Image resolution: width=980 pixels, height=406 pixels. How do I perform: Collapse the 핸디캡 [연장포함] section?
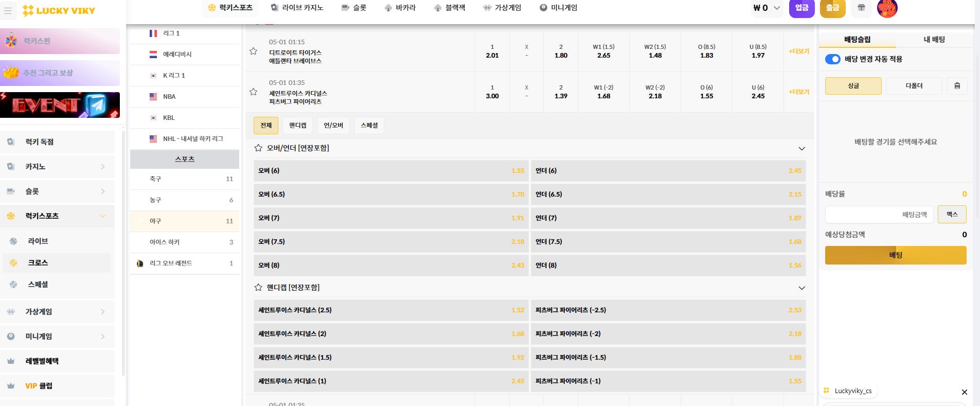click(801, 288)
